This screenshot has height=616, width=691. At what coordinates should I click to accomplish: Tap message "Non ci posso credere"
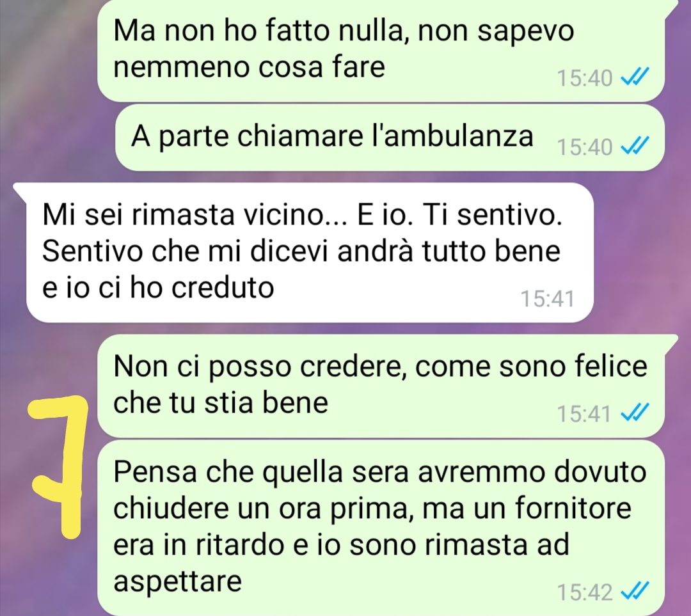click(381, 386)
